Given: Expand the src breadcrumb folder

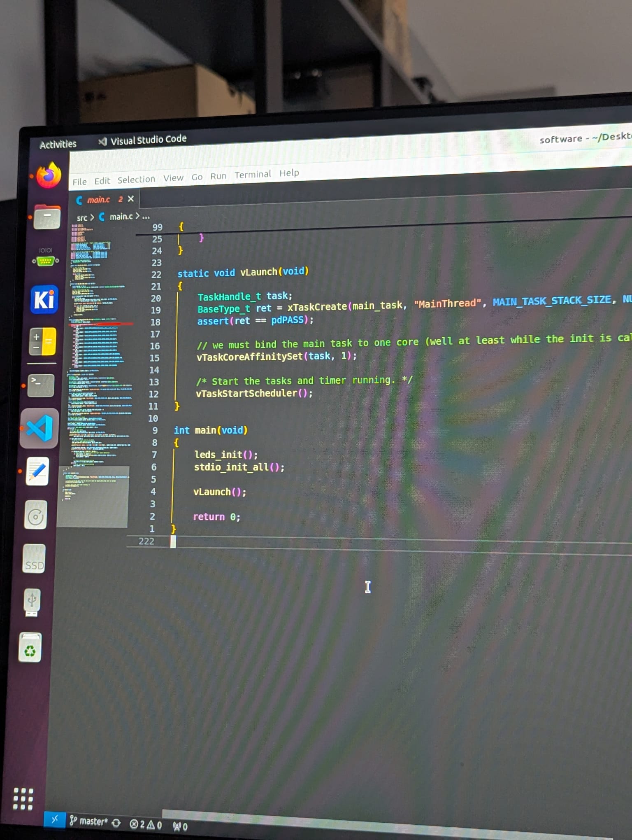Looking at the screenshot, I should (82, 218).
